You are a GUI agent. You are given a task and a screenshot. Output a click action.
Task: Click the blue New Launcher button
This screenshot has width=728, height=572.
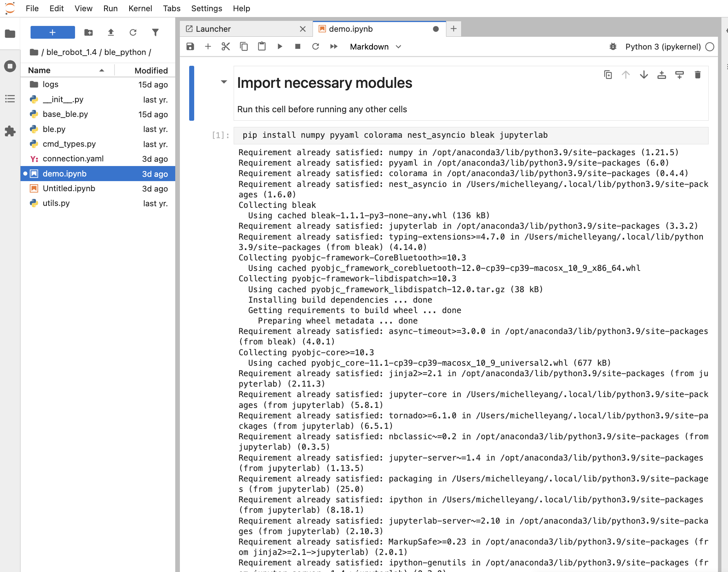tap(52, 32)
